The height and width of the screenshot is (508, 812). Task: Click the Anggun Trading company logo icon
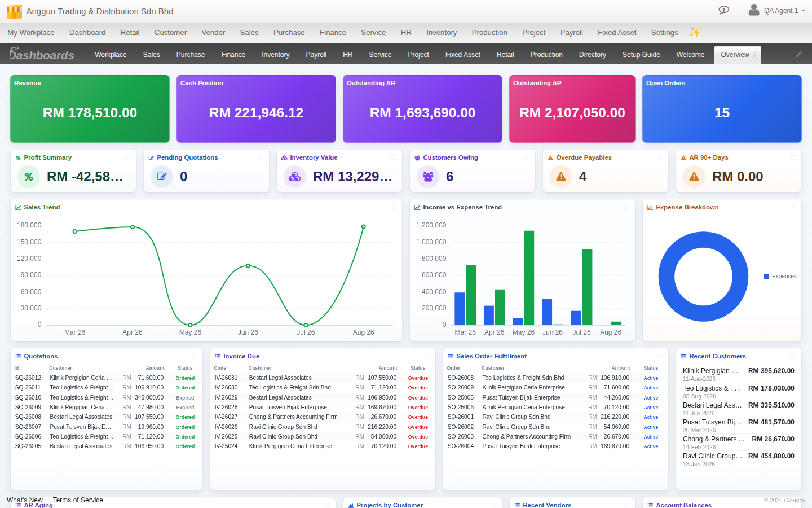14,11
